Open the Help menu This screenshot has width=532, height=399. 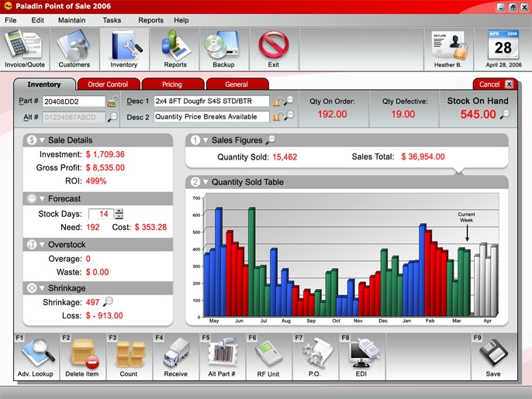[181, 20]
